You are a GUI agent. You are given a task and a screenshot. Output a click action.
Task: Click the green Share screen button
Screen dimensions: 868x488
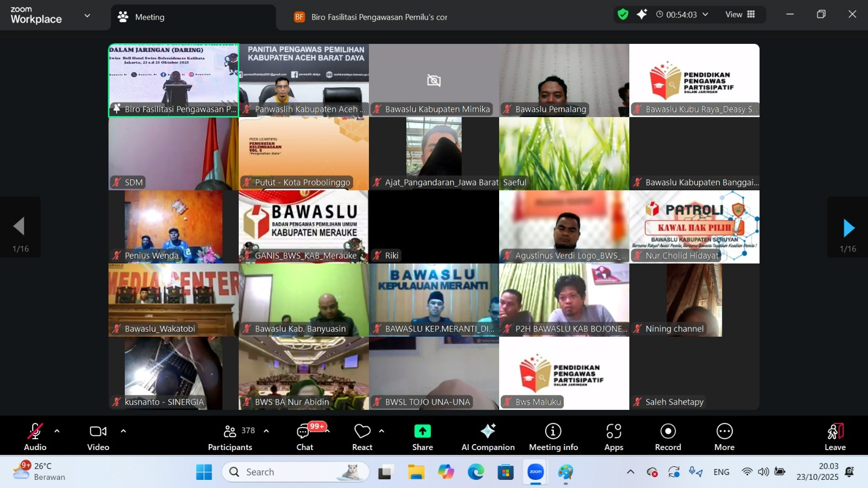click(x=423, y=436)
